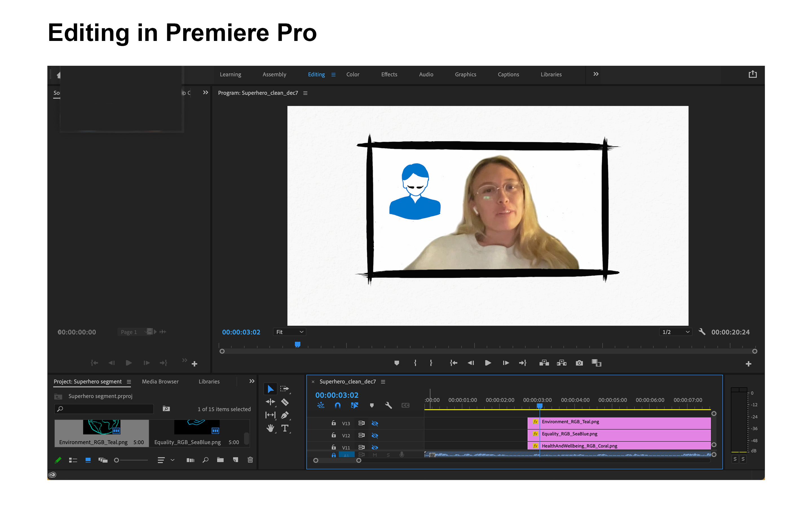Expand the workspace overflow chevrons

click(596, 74)
